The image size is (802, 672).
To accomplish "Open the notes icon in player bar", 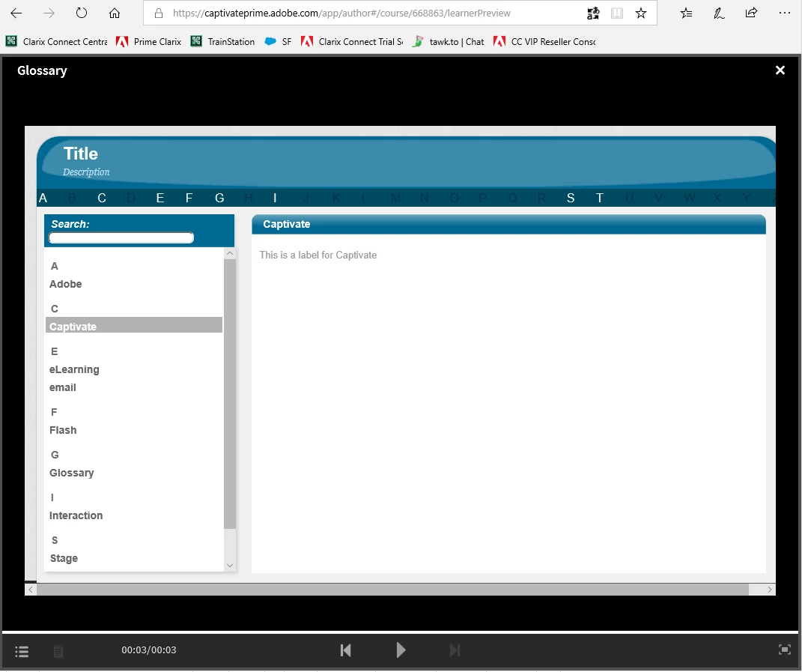I will pyautogui.click(x=58, y=650).
